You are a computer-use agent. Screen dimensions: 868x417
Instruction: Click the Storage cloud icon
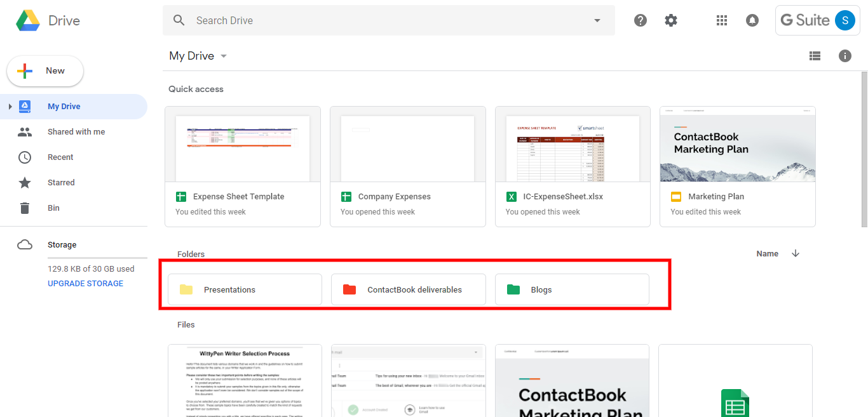pos(25,245)
